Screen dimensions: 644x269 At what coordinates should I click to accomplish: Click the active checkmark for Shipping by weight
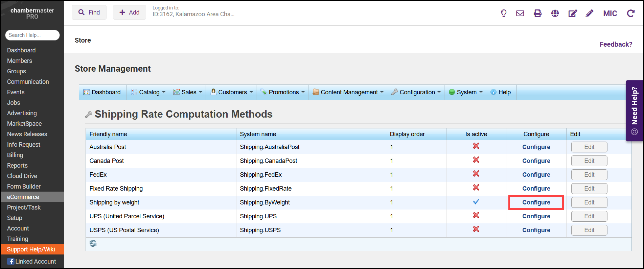click(476, 202)
